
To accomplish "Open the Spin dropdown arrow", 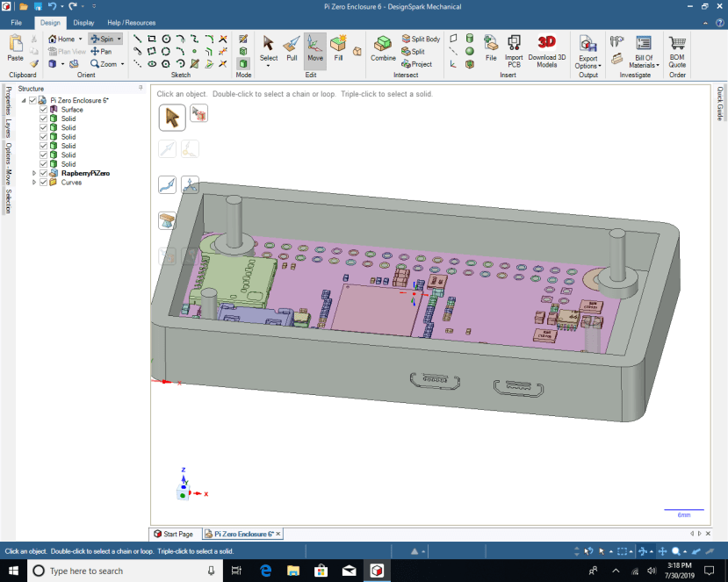I will [x=119, y=39].
